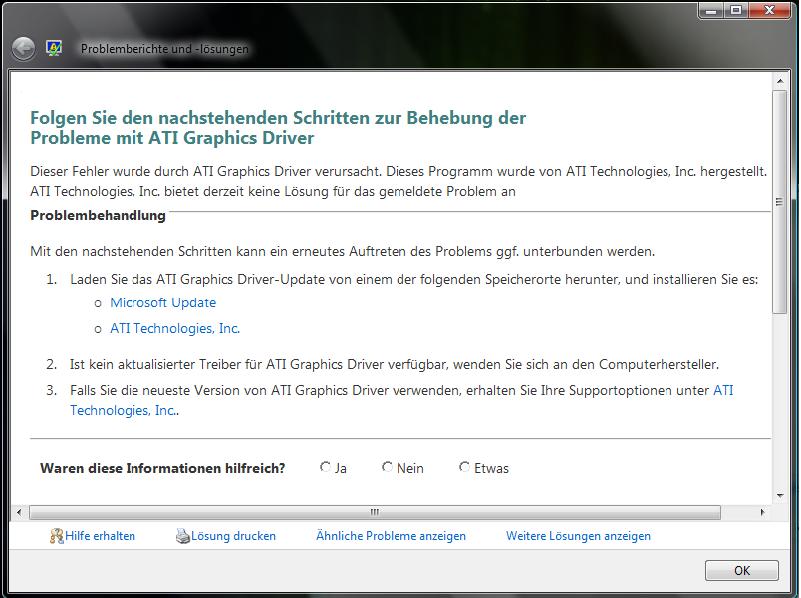This screenshot has width=801, height=598.
Task: Click step 2 text about Computerhersteller
Action: (x=394, y=365)
